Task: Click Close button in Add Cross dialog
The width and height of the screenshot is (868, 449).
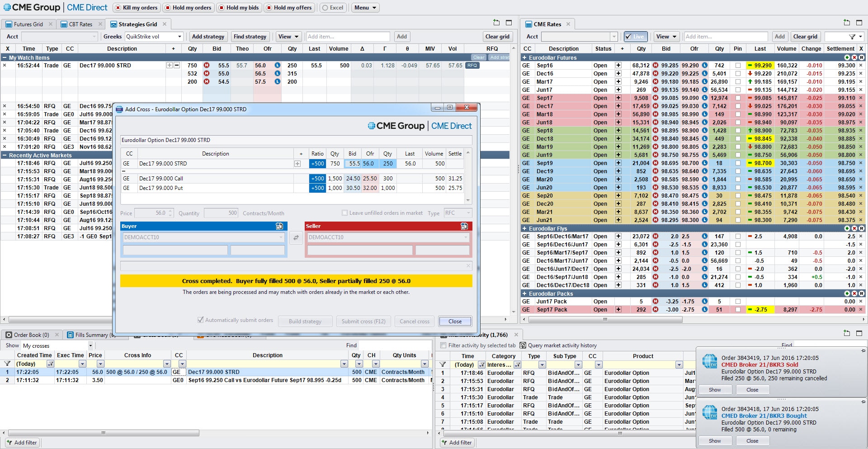Action: click(455, 321)
